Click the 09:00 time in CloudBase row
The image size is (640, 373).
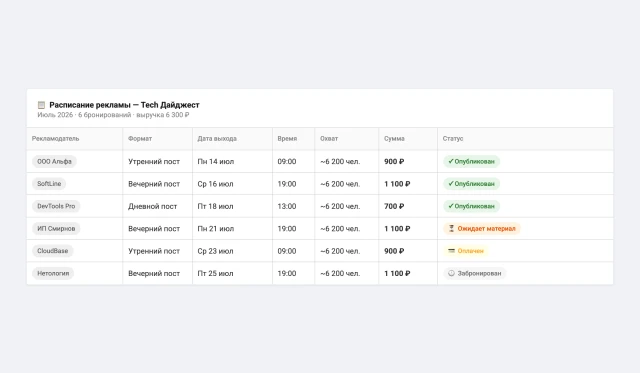point(287,251)
